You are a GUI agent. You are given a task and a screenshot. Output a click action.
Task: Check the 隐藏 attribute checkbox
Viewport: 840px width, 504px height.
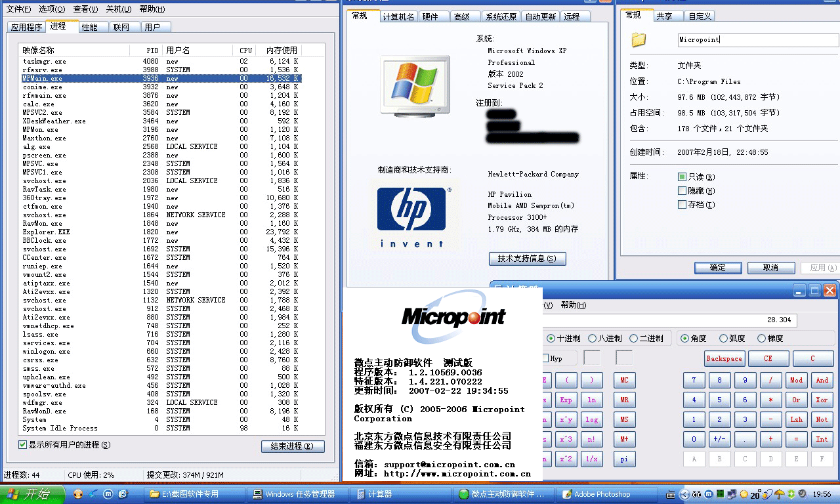pyautogui.click(x=682, y=191)
